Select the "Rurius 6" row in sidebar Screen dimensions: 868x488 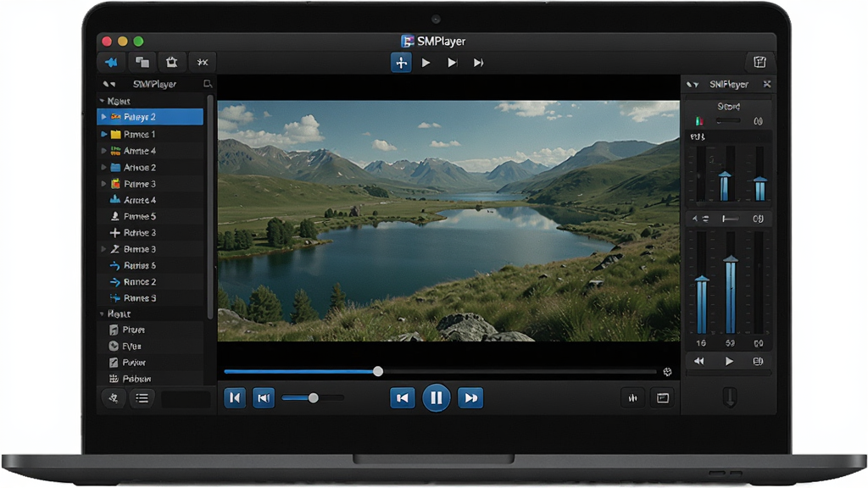click(x=151, y=265)
